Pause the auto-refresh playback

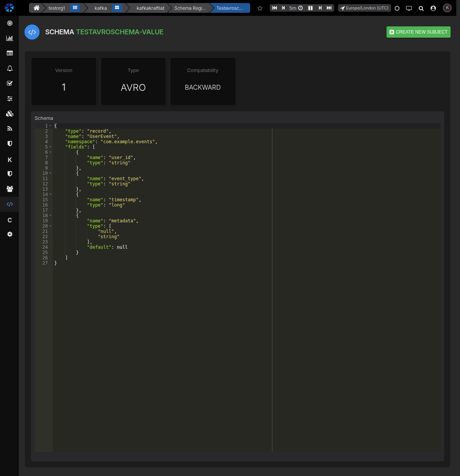[310, 8]
